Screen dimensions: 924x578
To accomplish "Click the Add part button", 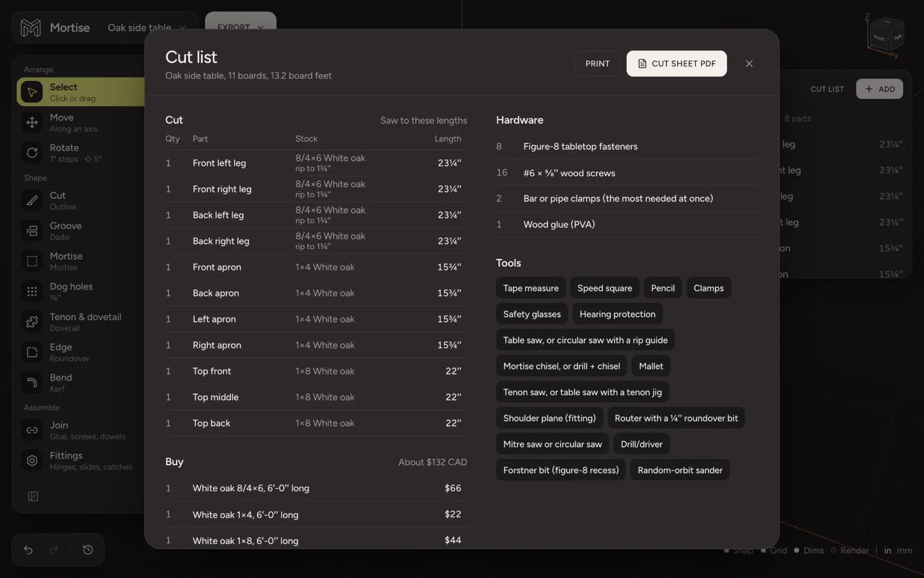I will [879, 89].
